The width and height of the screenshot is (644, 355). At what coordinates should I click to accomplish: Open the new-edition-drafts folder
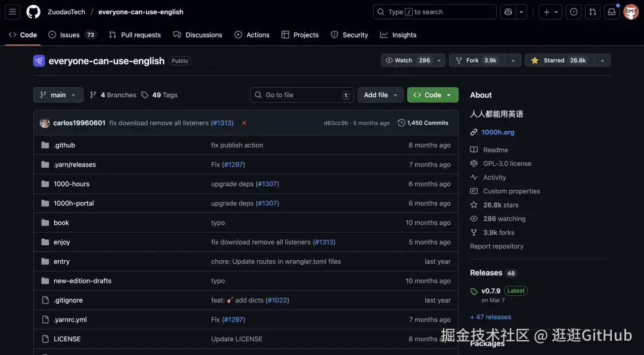click(82, 281)
